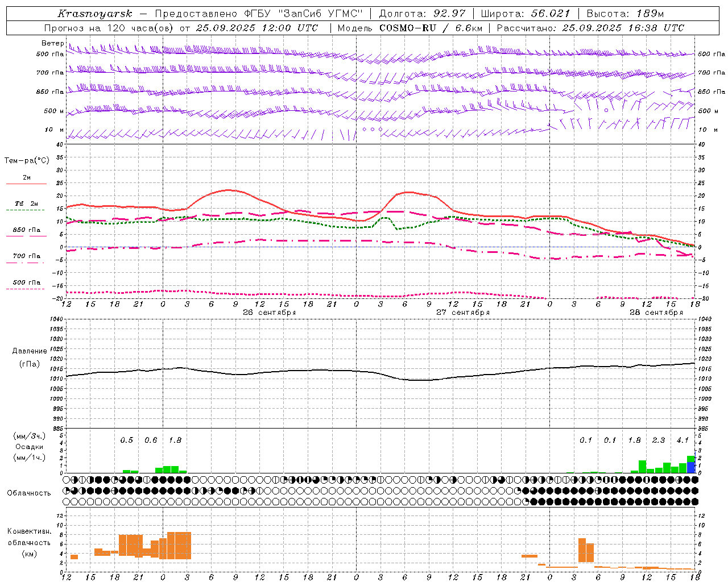This screenshot has height=582, width=728.
Task: Click the '4.1' precipitation total
Action: pos(682,440)
